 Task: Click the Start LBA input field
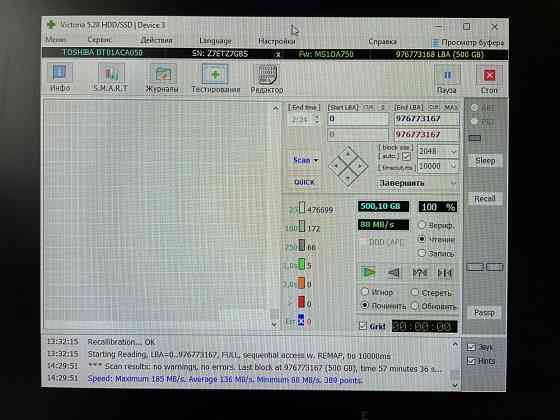[x=358, y=119]
